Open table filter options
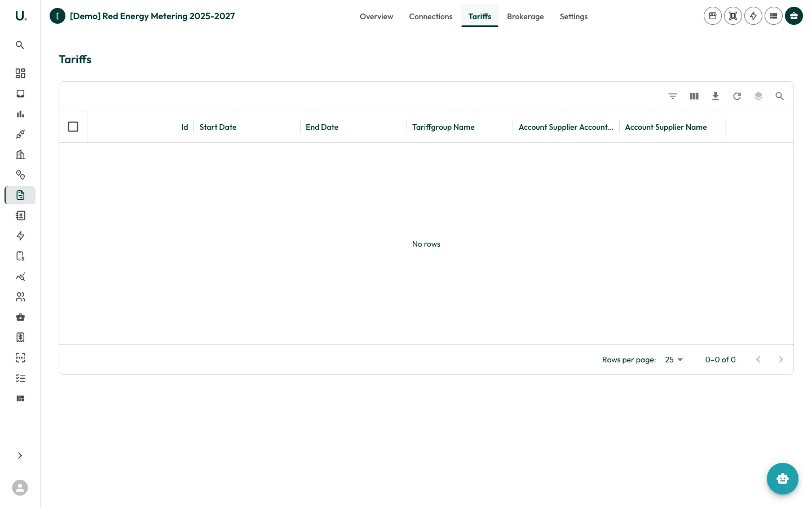 (x=673, y=97)
